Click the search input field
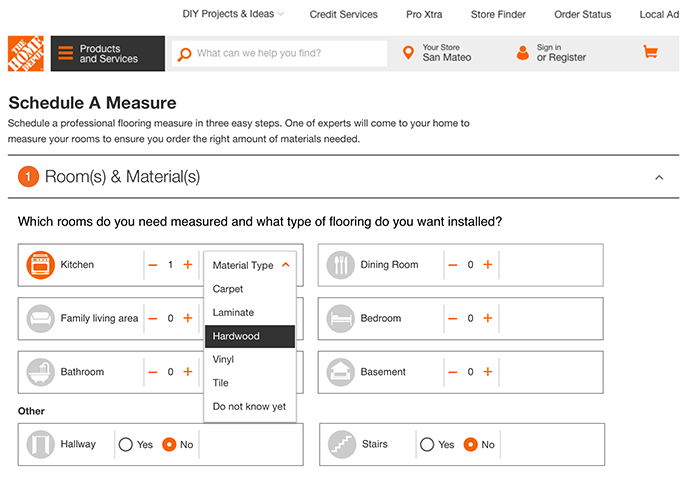 pos(279,54)
